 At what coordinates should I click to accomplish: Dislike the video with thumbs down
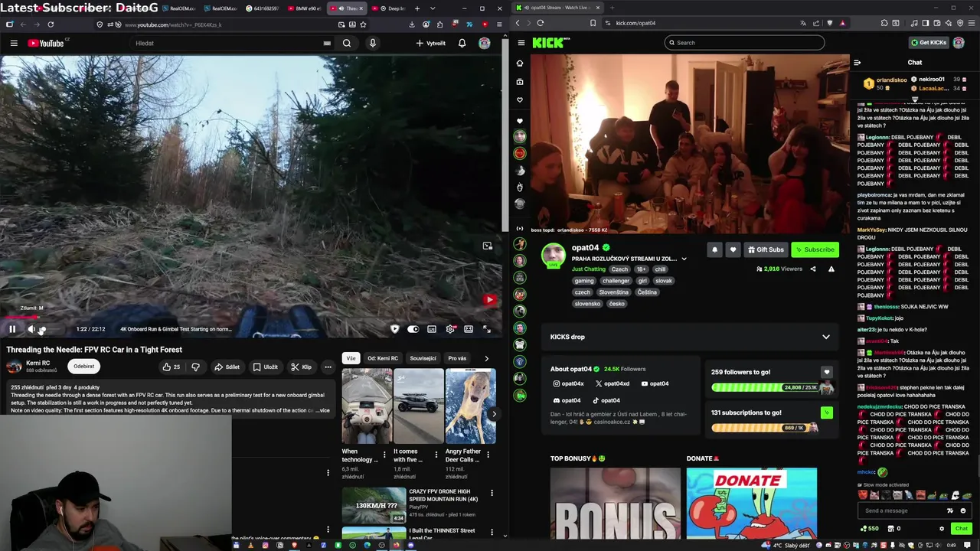[x=195, y=367]
